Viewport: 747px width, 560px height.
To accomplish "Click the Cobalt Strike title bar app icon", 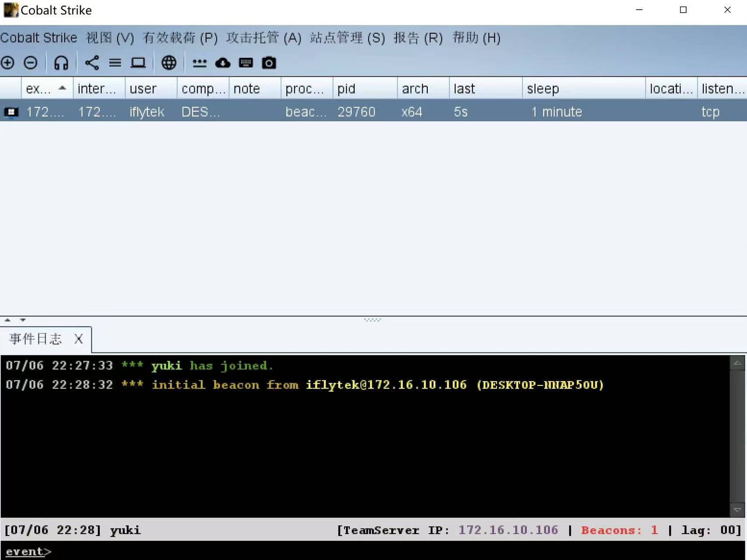I will click(11, 10).
